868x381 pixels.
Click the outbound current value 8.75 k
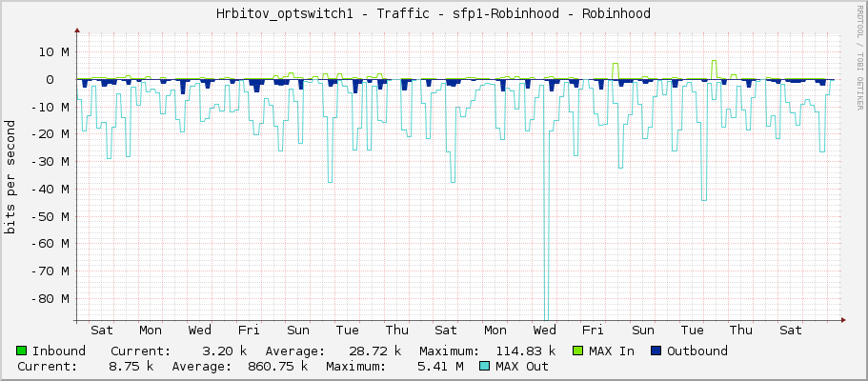[x=131, y=366]
